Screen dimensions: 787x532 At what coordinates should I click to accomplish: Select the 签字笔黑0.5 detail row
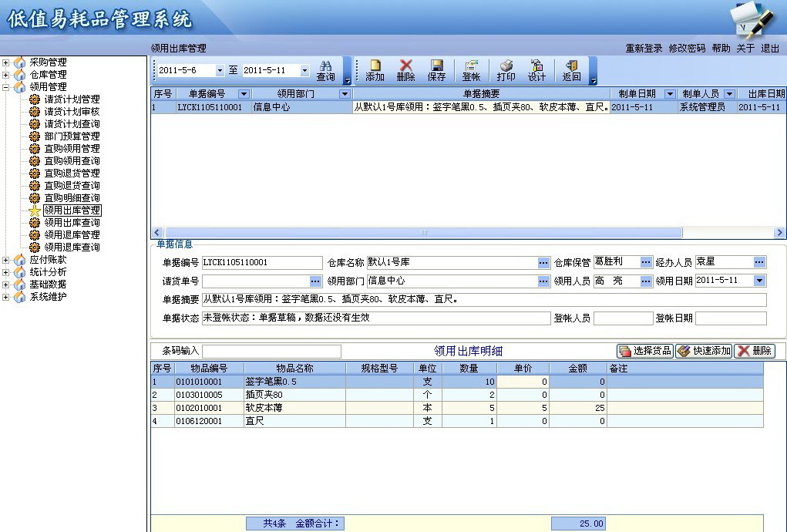(x=457, y=382)
